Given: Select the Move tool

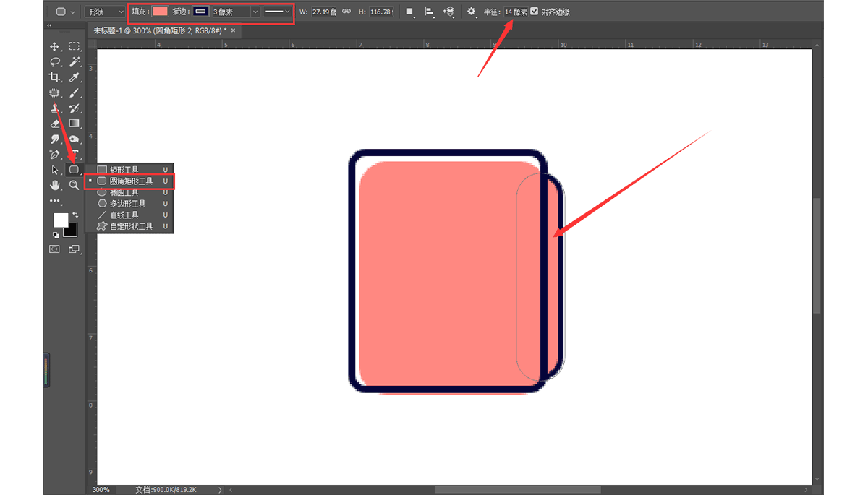Looking at the screenshot, I should (54, 46).
